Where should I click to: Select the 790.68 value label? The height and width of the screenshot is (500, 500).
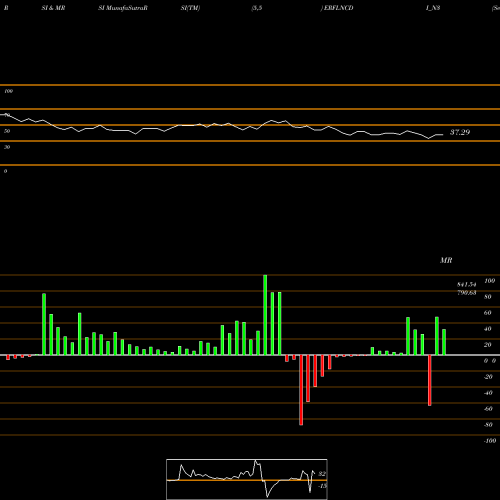pyautogui.click(x=467, y=293)
